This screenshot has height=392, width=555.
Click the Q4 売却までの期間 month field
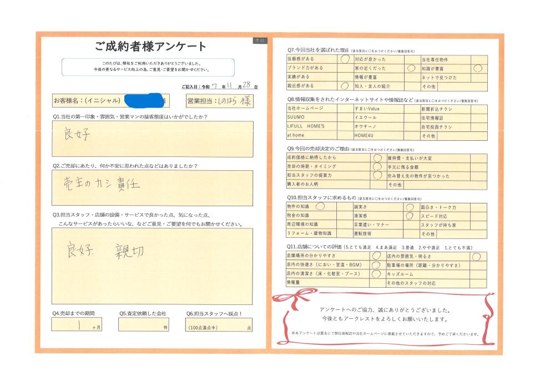(77, 325)
